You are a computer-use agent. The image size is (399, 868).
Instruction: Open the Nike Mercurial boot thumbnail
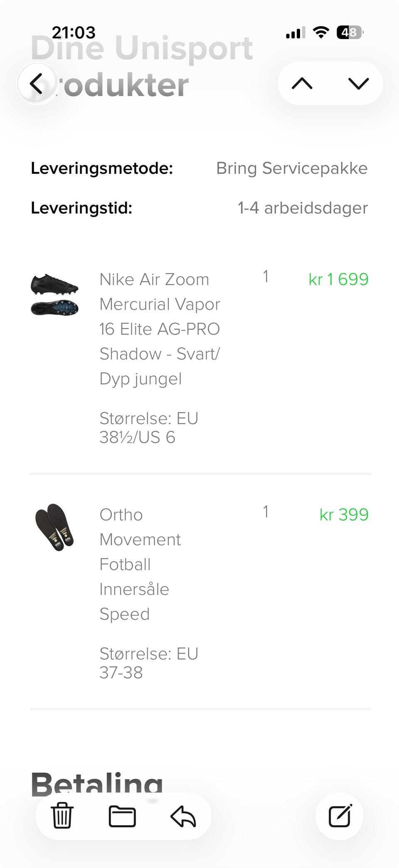tap(54, 294)
